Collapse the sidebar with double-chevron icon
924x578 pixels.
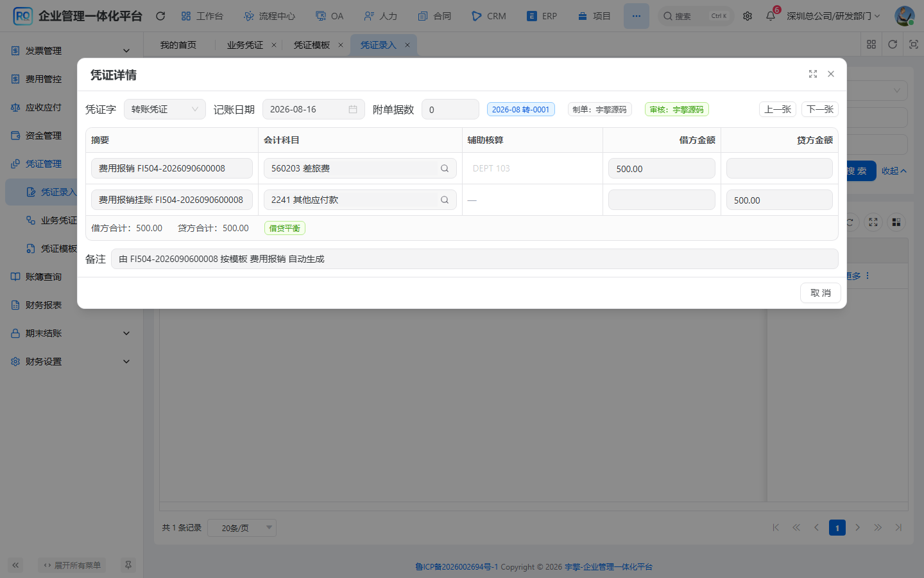pos(15,565)
